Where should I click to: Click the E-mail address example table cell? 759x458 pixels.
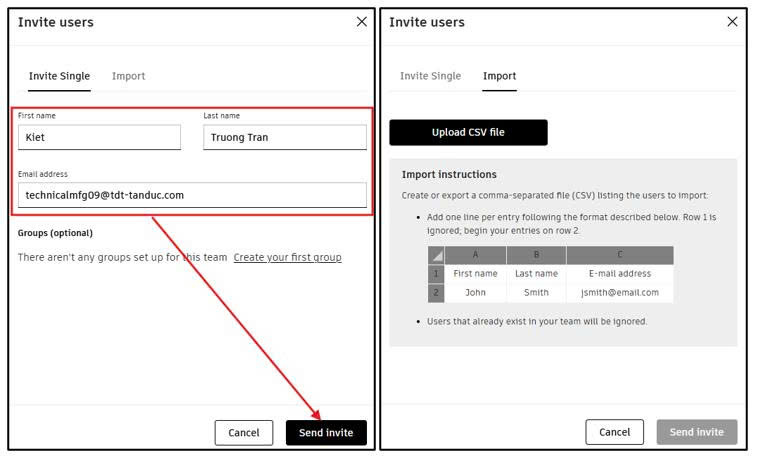coord(620,274)
